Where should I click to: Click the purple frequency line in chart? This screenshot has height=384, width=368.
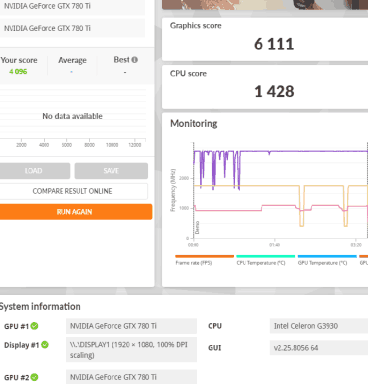tap(300, 151)
